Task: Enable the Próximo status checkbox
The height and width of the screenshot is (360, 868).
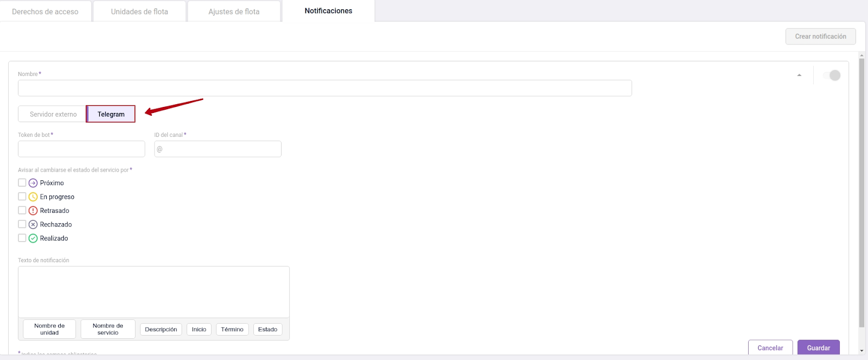Action: [22, 183]
